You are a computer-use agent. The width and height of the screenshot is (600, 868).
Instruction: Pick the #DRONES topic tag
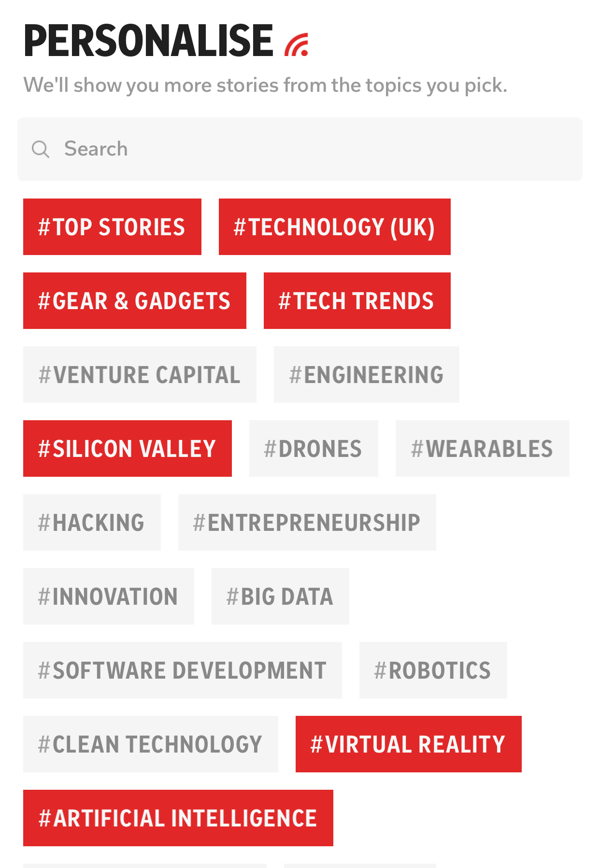[314, 449]
